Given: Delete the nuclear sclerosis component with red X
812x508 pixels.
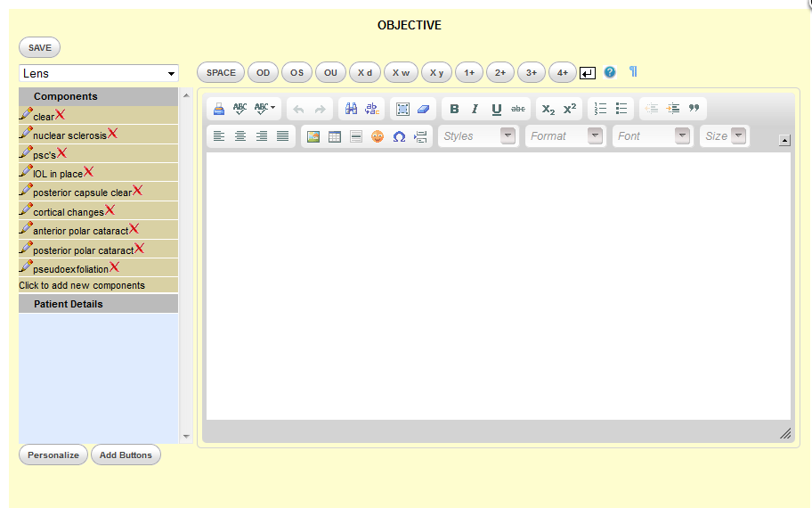Looking at the screenshot, I should [113, 134].
